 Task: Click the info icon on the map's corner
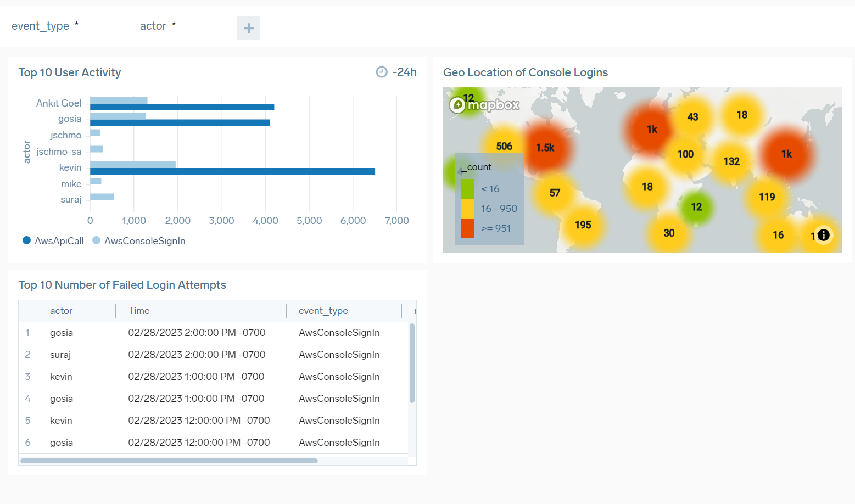click(823, 235)
